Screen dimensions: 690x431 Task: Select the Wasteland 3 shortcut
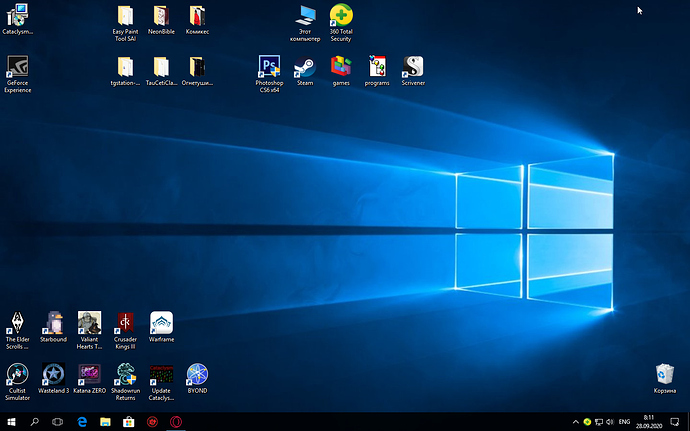point(54,378)
